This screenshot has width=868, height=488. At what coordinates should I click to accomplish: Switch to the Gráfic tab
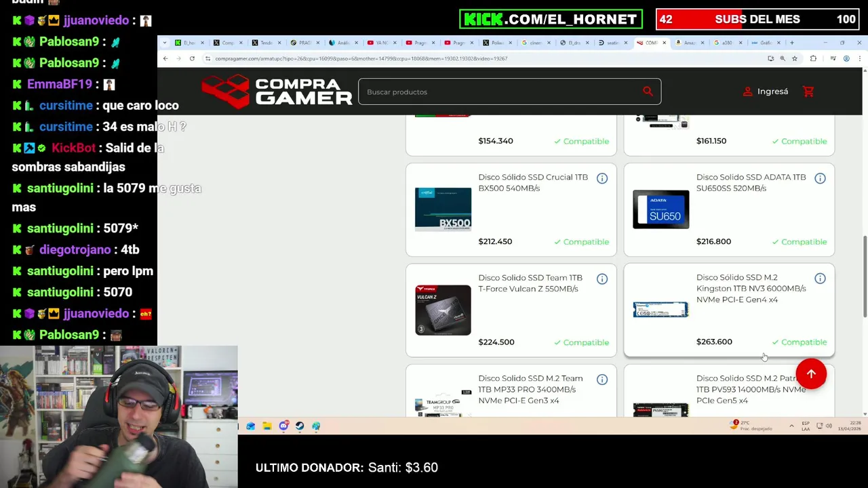click(765, 43)
